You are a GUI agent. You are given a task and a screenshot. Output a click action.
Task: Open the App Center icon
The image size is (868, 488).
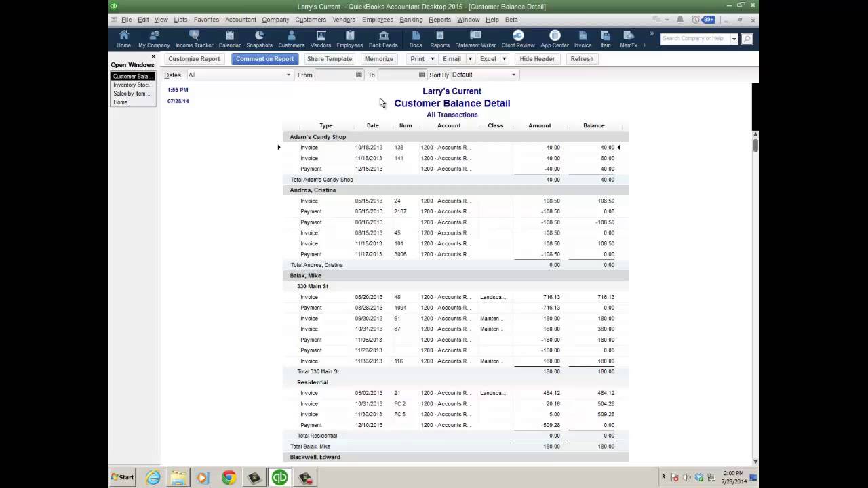[x=555, y=39]
